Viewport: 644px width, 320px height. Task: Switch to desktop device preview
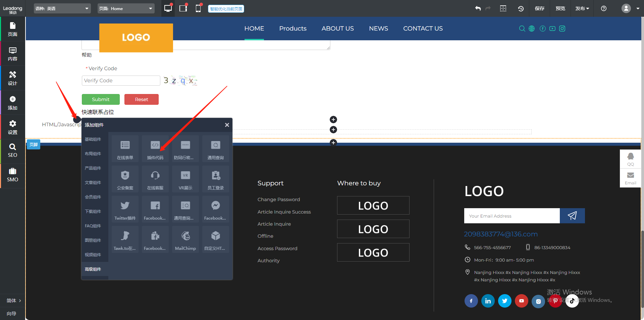point(168,8)
